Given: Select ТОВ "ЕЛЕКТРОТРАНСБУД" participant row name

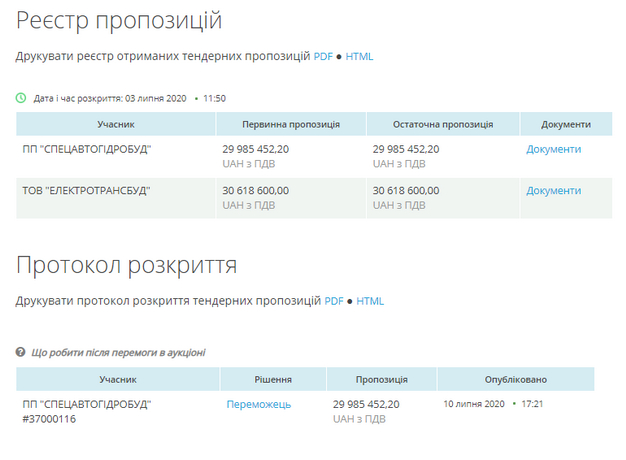Looking at the screenshot, I should (86, 191).
